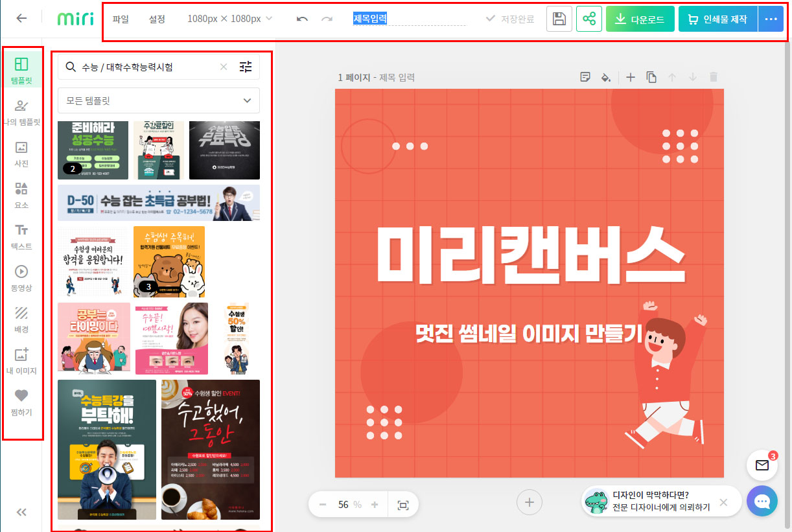
Task: Add page with the round plus button below canvas
Action: point(529,502)
